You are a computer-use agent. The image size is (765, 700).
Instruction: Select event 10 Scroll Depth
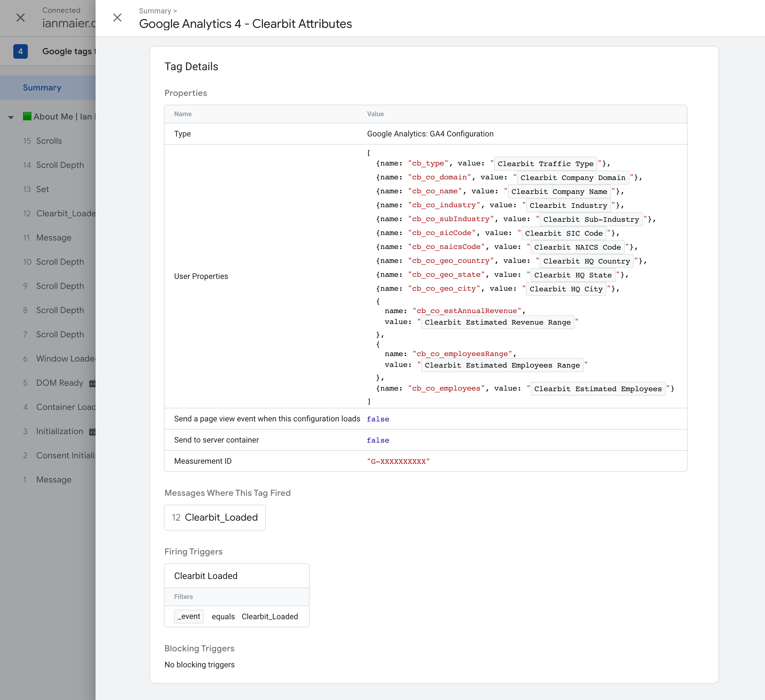tap(48, 262)
